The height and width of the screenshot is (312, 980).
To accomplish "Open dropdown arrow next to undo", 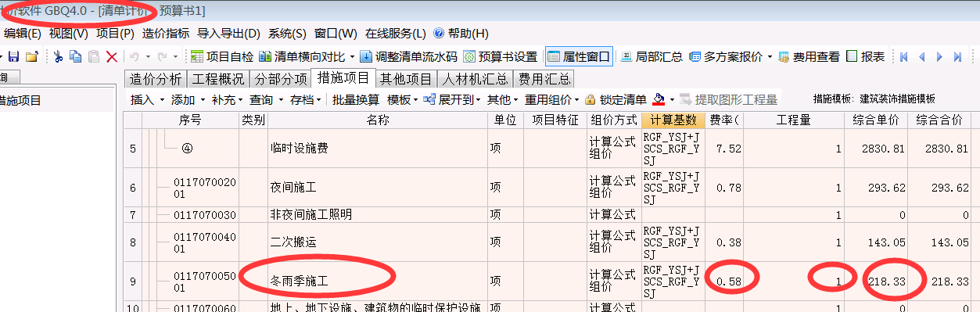I will coord(149,57).
